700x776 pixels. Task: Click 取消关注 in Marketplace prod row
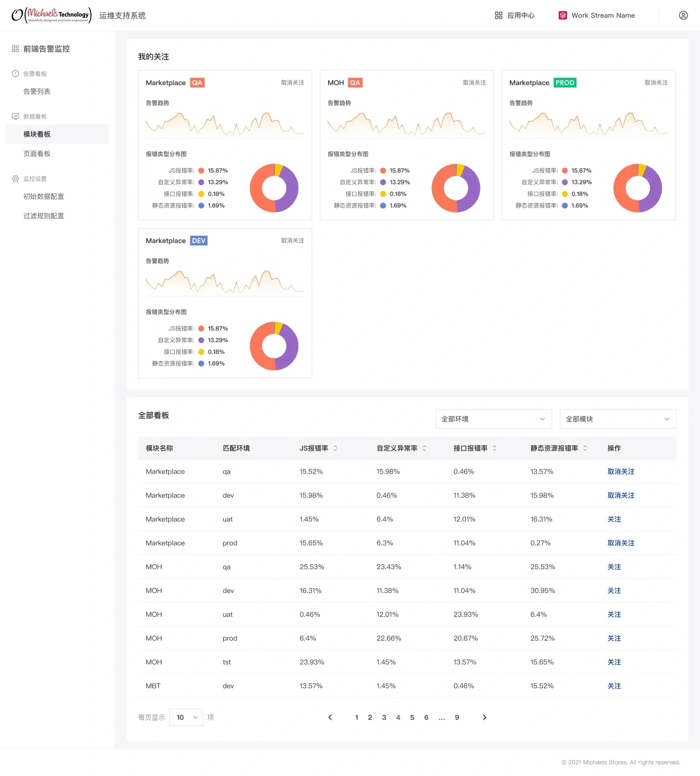click(621, 543)
